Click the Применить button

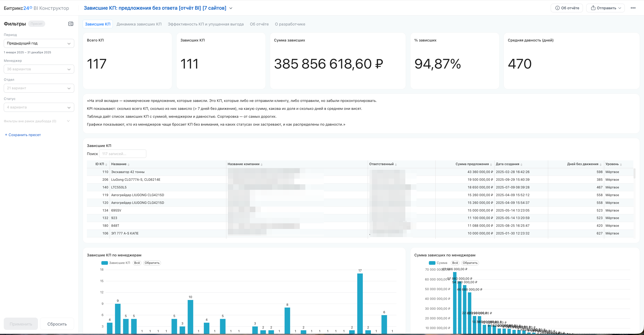pyautogui.click(x=21, y=324)
